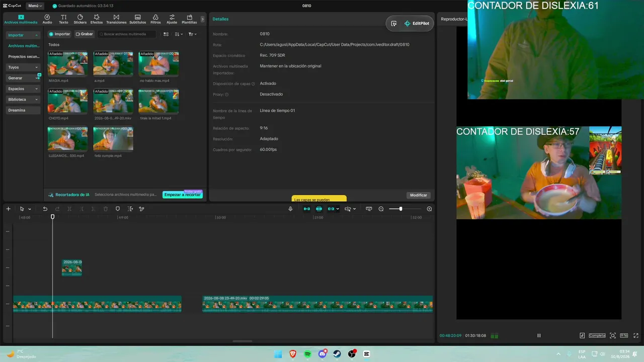644x362 pixels.
Task: Open the pointer tool mode dropdown
Action: pyautogui.click(x=30, y=209)
